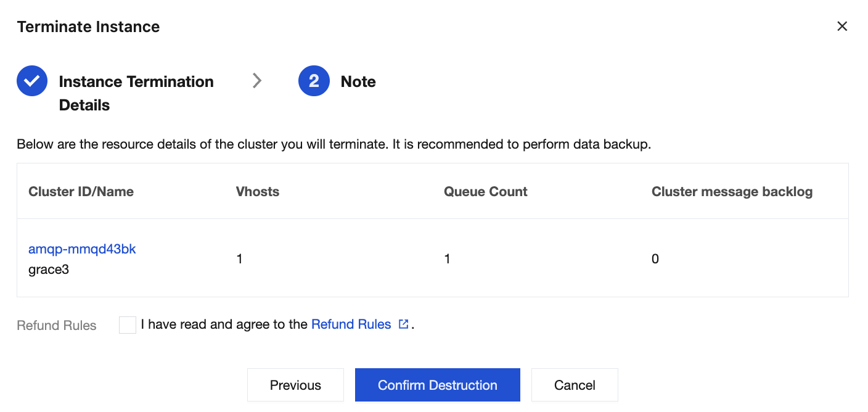
Task: Click the Cluster message backlog header
Action: point(732,192)
